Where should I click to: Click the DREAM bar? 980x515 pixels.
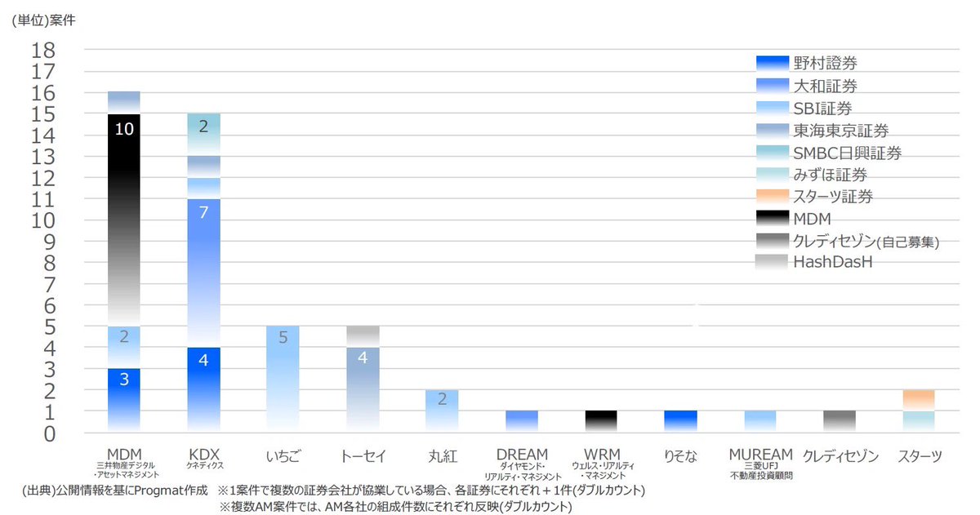[x=521, y=421]
